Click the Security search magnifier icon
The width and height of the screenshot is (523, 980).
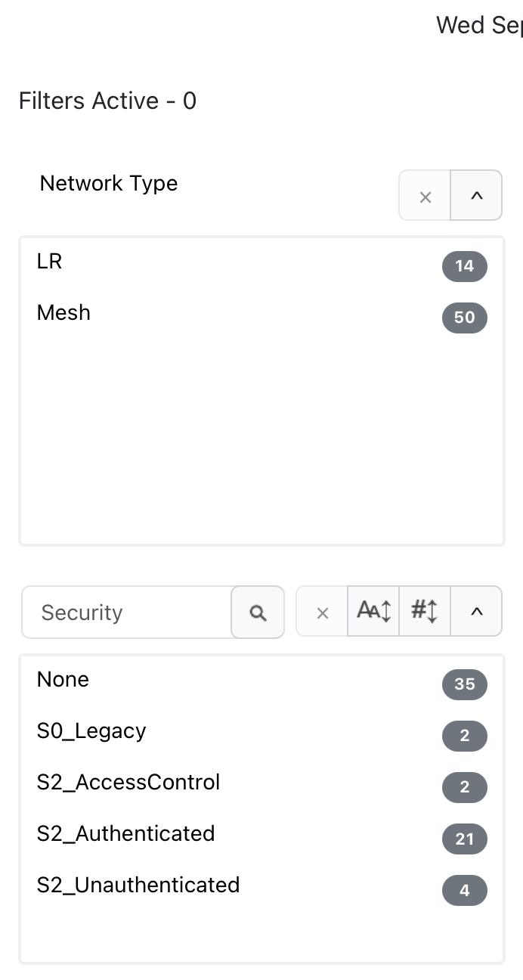pyautogui.click(x=258, y=612)
